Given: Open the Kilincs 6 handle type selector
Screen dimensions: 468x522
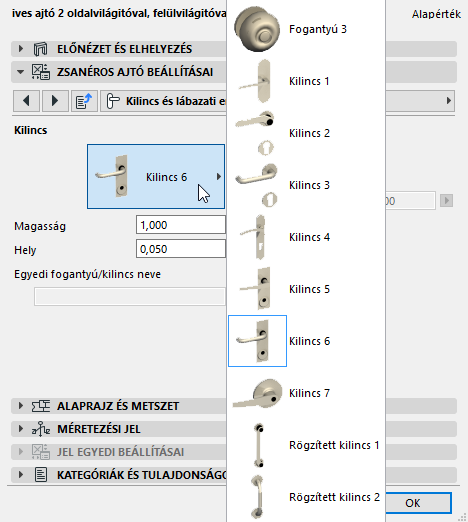Looking at the screenshot, I should click(156, 177).
